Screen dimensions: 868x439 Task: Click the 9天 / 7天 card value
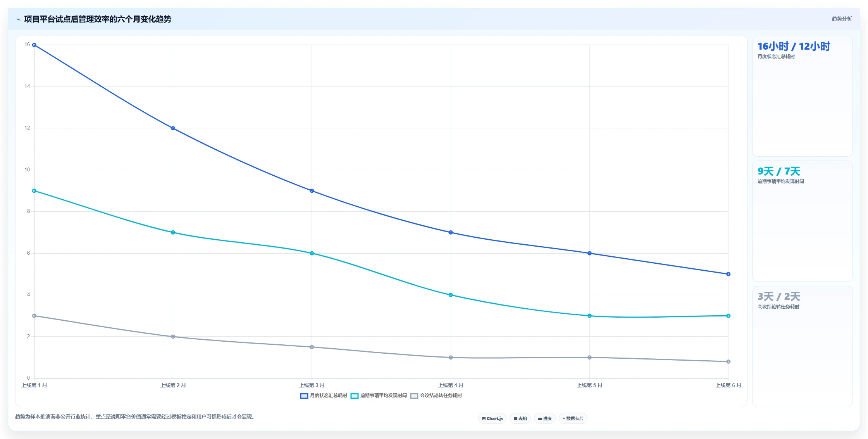pos(779,171)
